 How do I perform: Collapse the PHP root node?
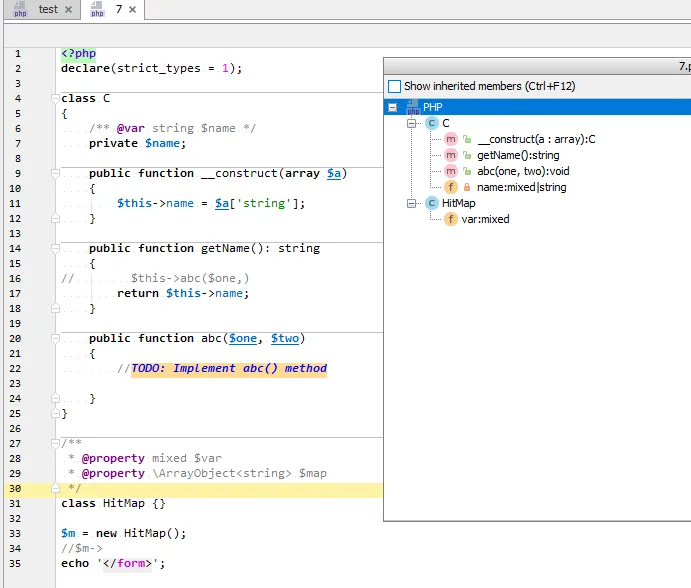tap(393, 107)
